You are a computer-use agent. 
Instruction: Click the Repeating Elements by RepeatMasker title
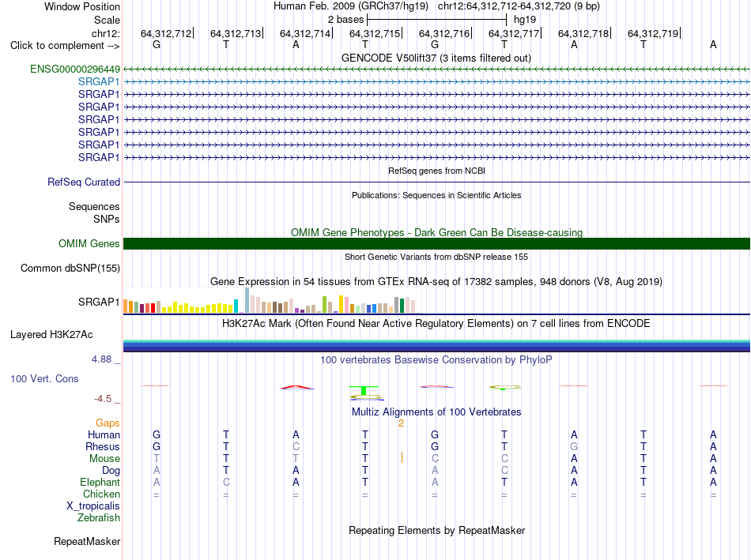click(437, 530)
